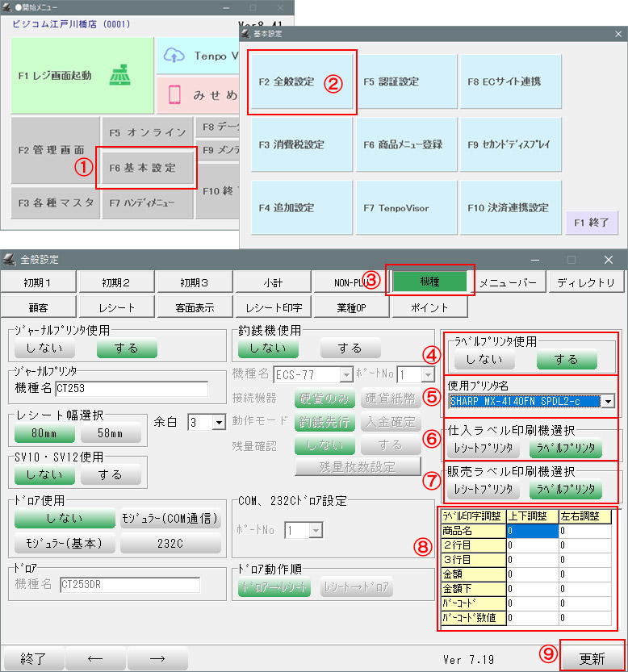Screen dimensions: 628x672
Task: Click the 更新 update button
Action: click(592, 657)
